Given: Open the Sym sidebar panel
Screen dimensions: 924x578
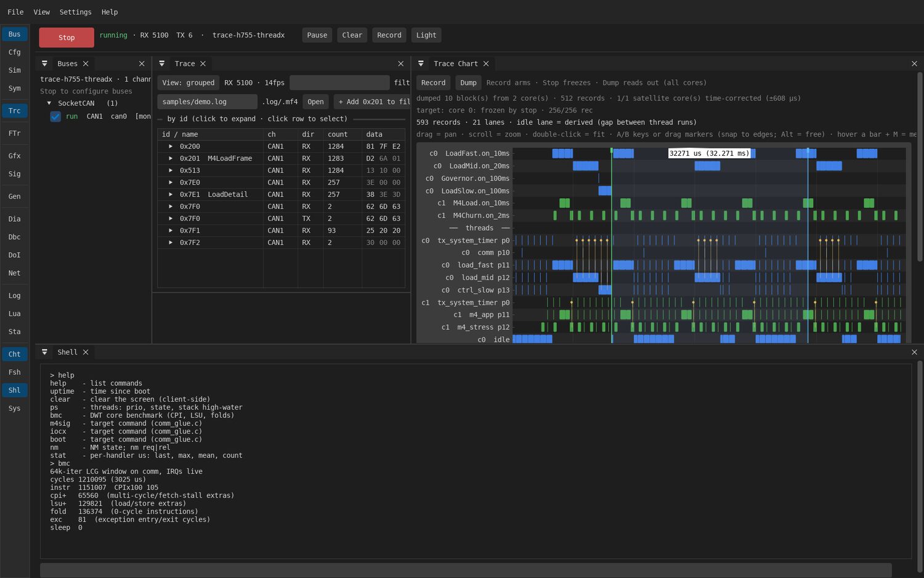Looking at the screenshot, I should (x=15, y=88).
